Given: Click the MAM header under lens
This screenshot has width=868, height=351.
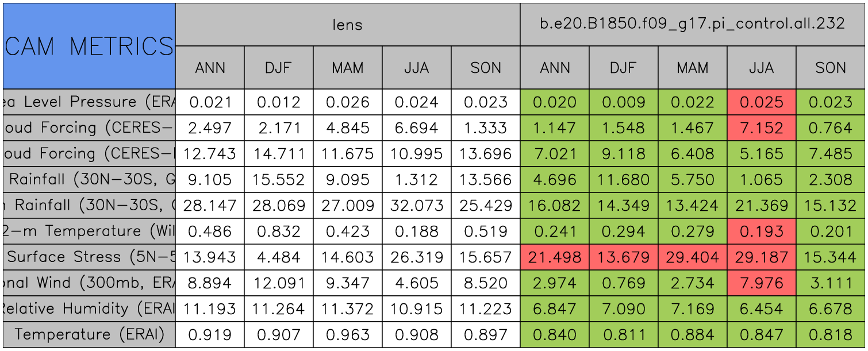Looking at the screenshot, I should pyautogui.click(x=347, y=68).
